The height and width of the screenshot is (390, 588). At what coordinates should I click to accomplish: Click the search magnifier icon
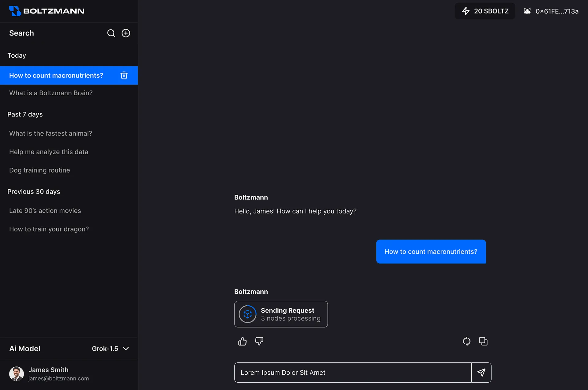(111, 33)
